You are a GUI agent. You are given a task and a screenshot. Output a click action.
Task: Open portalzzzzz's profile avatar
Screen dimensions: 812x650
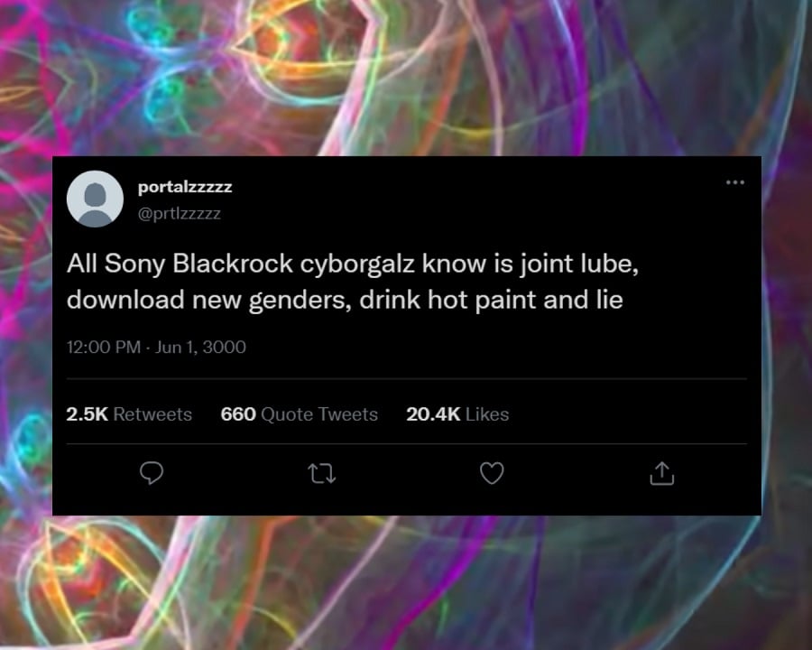[x=95, y=199]
